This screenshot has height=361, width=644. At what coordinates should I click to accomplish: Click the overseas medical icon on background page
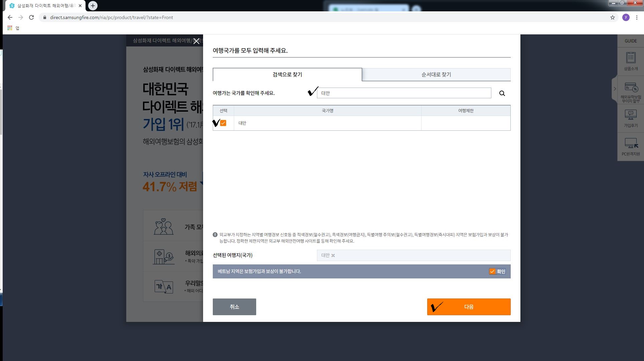(164, 257)
